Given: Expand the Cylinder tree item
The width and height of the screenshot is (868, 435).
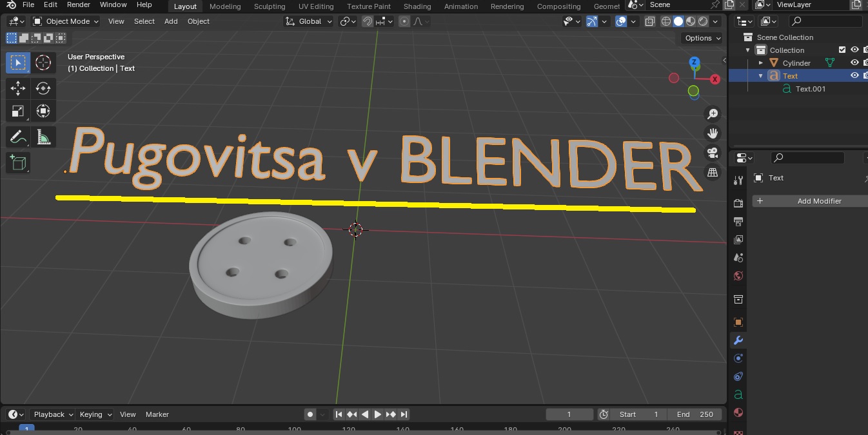Looking at the screenshot, I should pyautogui.click(x=761, y=63).
